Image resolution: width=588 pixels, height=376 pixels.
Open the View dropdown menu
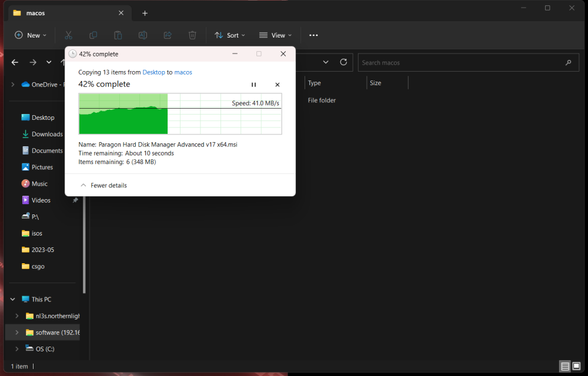click(275, 35)
